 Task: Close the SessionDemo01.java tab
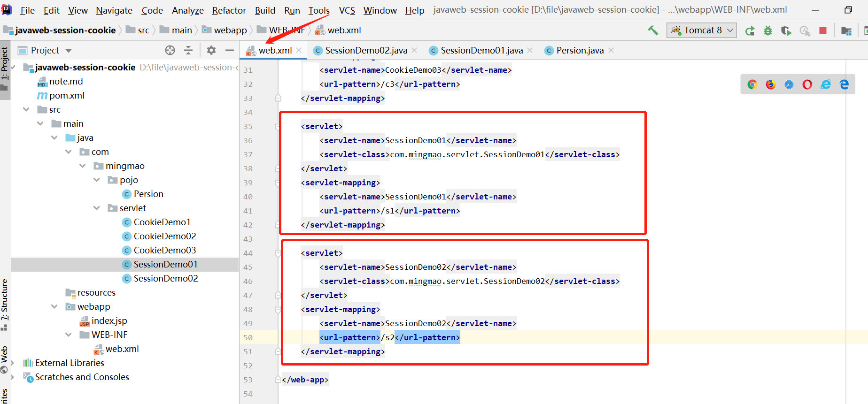tap(530, 50)
